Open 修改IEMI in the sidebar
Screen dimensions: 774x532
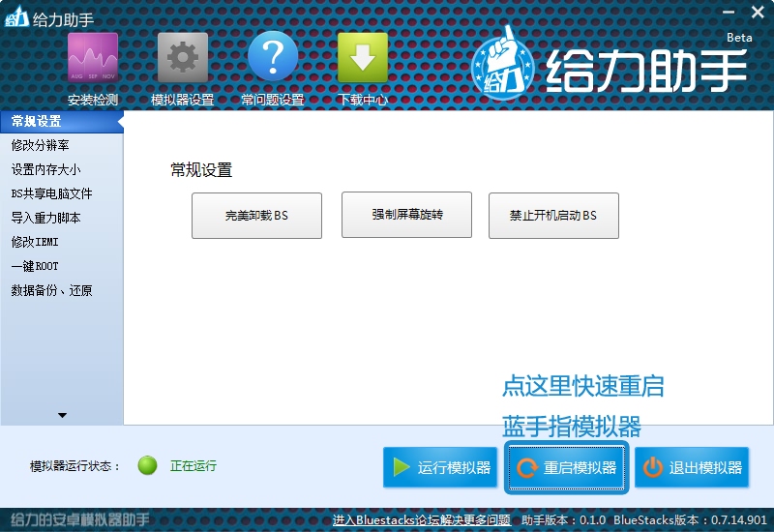pos(35,242)
